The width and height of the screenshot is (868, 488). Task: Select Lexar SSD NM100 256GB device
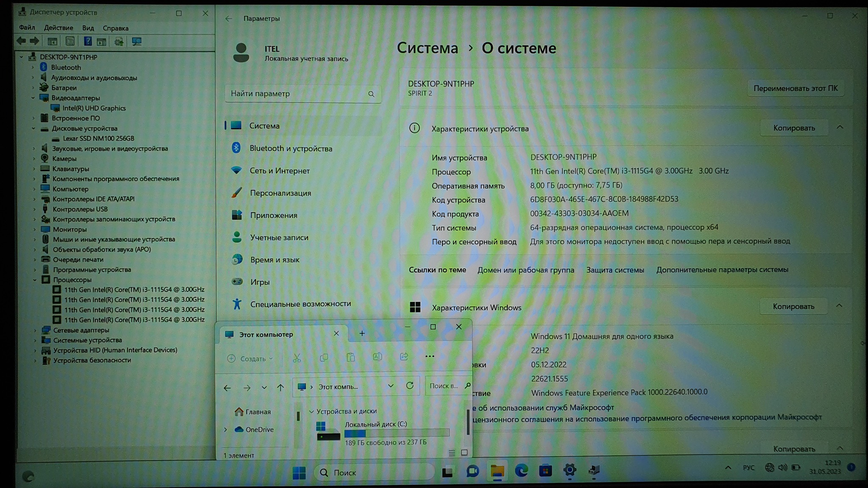tap(98, 139)
